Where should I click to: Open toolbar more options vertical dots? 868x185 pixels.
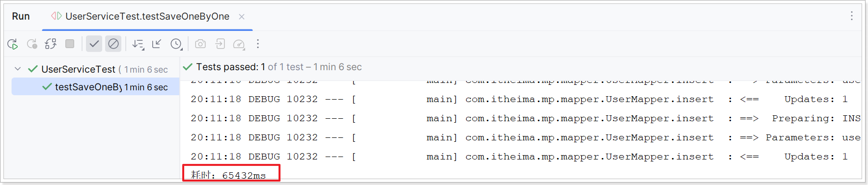tap(258, 44)
